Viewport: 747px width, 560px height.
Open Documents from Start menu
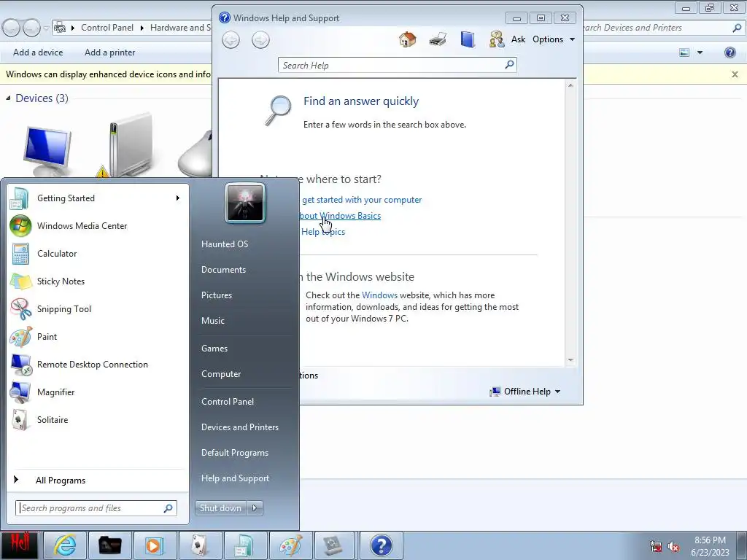click(223, 270)
